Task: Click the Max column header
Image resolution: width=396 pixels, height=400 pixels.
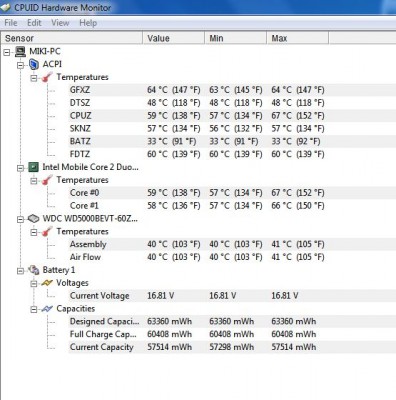Action: tap(297, 38)
